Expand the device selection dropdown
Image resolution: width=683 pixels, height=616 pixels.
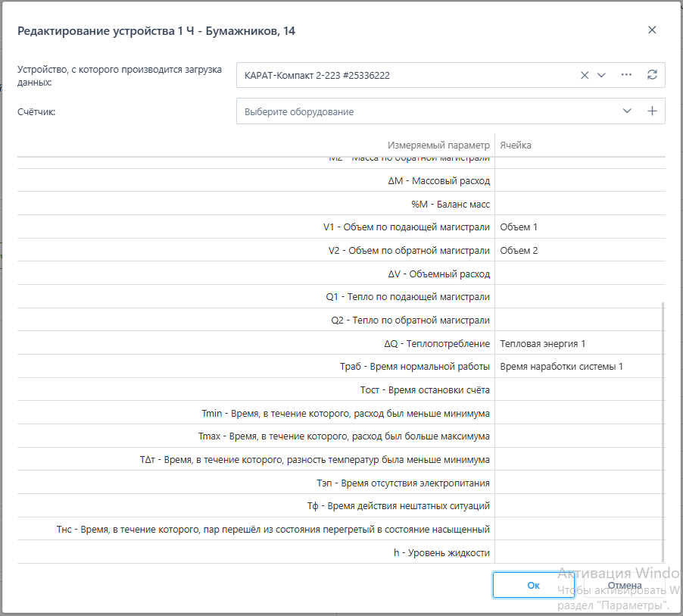[602, 75]
